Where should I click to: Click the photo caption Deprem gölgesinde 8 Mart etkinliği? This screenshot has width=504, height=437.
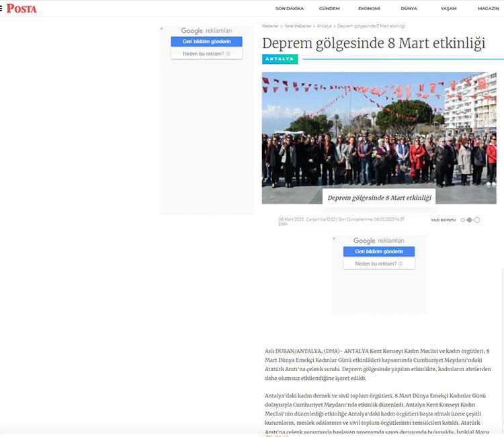(379, 198)
